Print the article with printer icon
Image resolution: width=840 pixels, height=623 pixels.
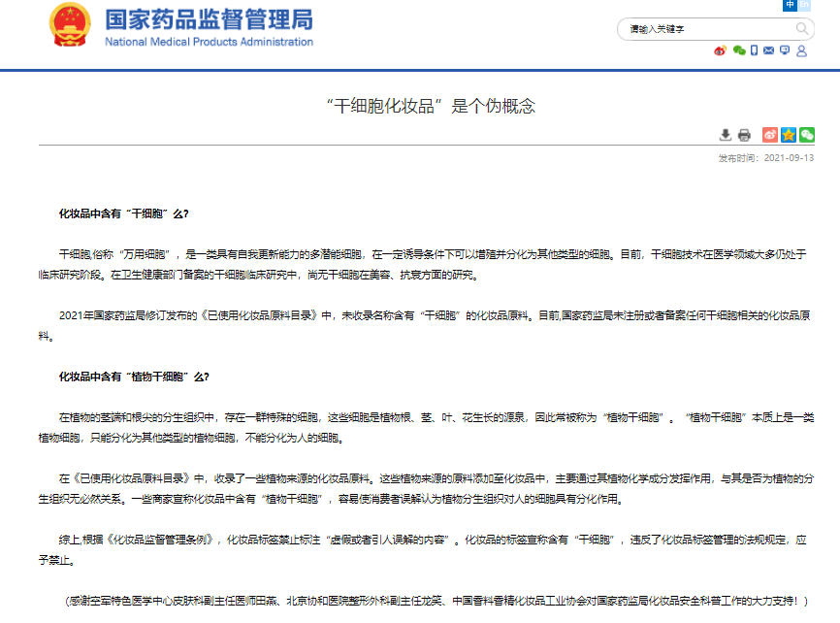(x=744, y=135)
